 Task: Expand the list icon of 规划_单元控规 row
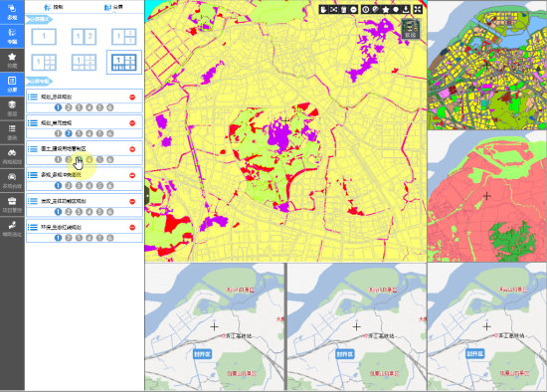coord(33,122)
